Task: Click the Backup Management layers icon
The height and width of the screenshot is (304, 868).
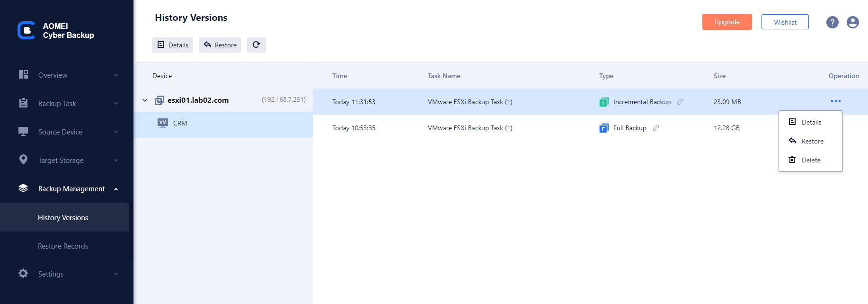Action: 23,188
